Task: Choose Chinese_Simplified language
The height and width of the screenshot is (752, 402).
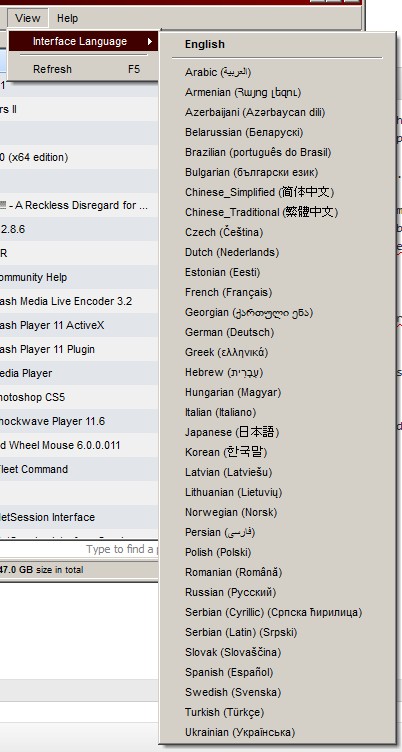Action: 277,192
